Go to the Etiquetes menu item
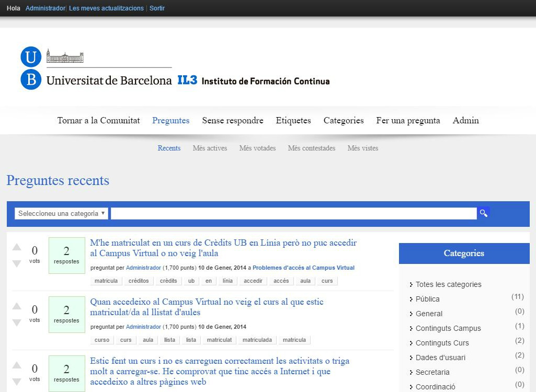The height and width of the screenshot is (392, 536). (x=293, y=120)
